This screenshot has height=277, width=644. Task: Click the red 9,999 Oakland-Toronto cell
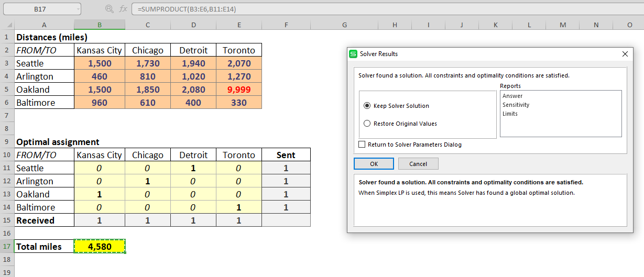click(x=238, y=90)
